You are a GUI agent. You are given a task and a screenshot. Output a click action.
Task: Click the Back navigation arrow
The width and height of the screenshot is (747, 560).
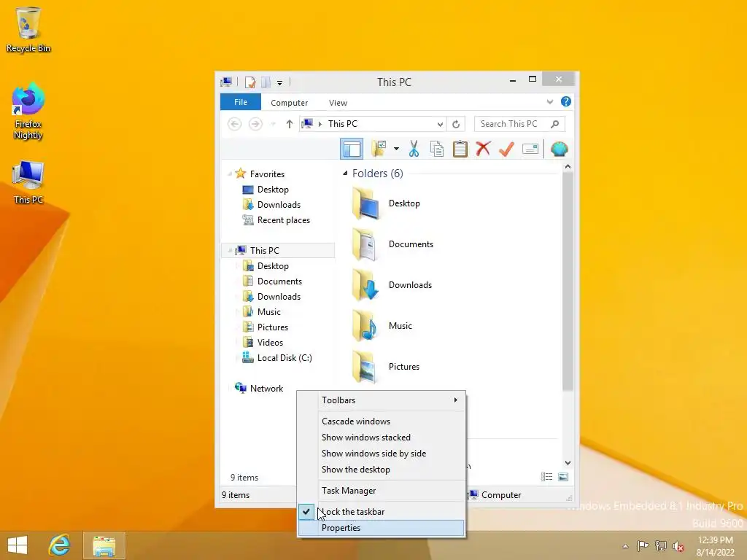click(234, 124)
